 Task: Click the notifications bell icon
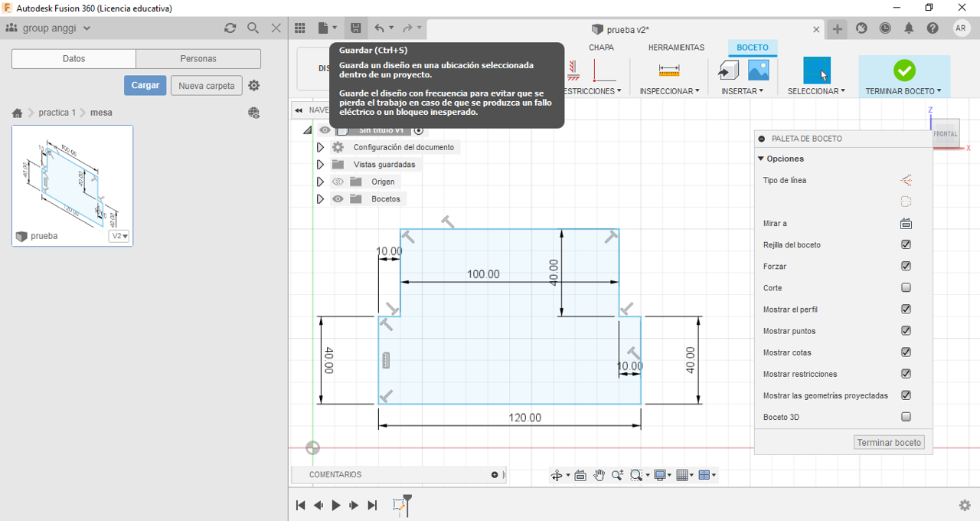(x=909, y=28)
